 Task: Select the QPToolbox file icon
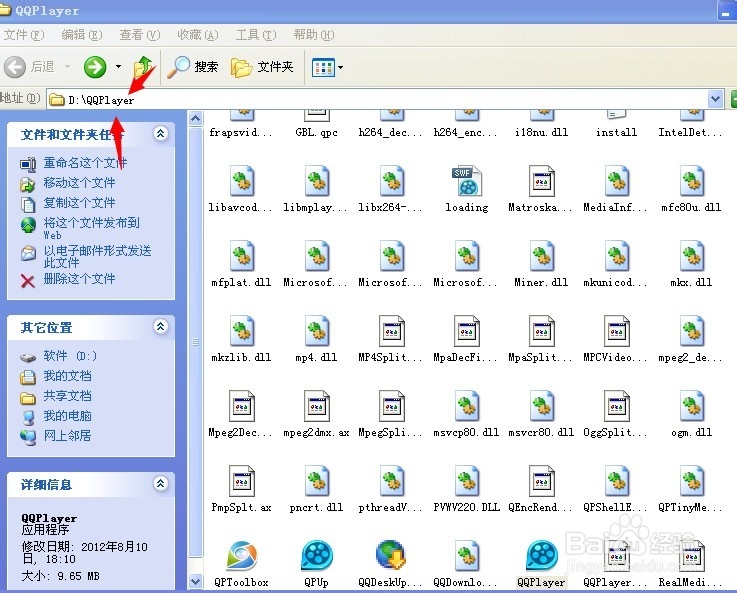click(241, 564)
